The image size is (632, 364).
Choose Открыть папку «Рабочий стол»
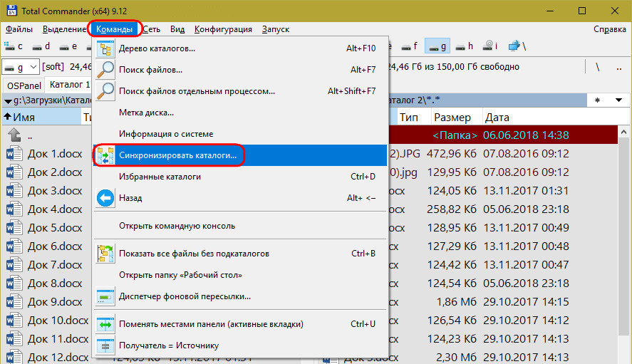[240, 275]
